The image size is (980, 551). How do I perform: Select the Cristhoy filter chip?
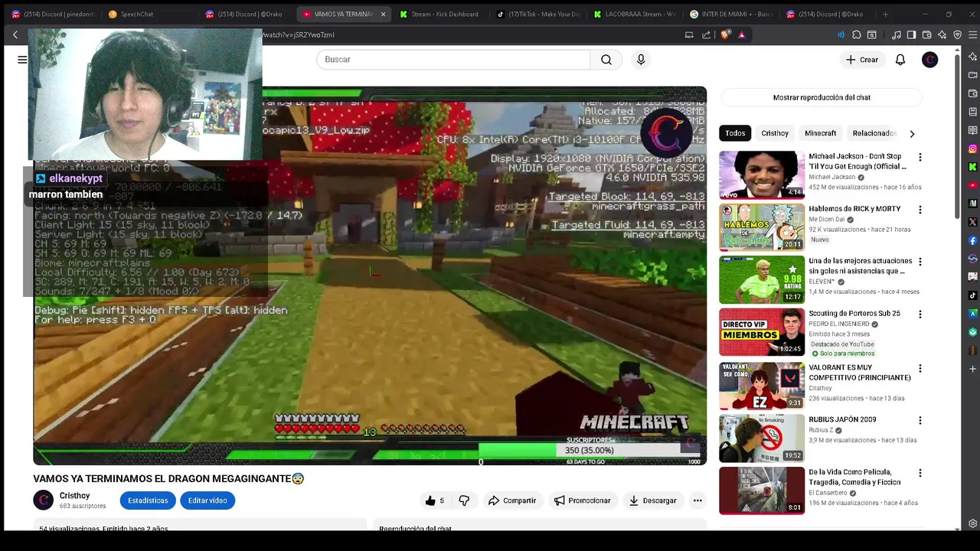(x=775, y=133)
